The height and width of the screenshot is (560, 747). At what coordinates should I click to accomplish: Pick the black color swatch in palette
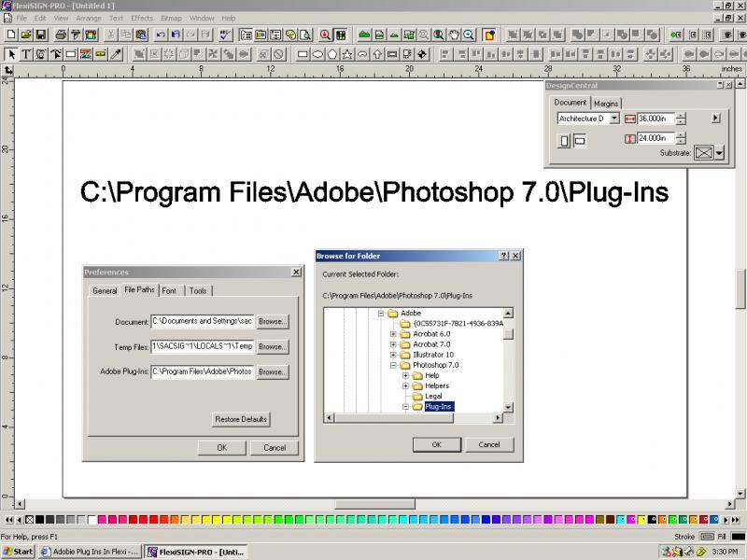40,520
